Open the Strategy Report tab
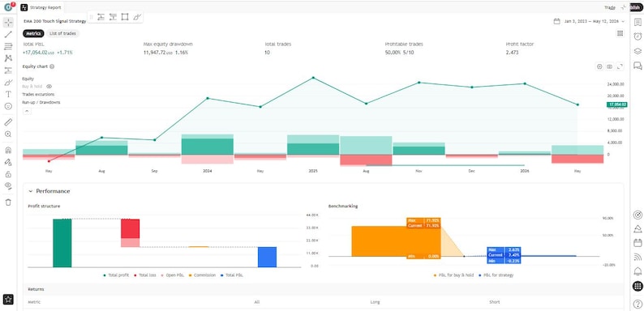Screen dimensions: 644x311 click(42, 7)
